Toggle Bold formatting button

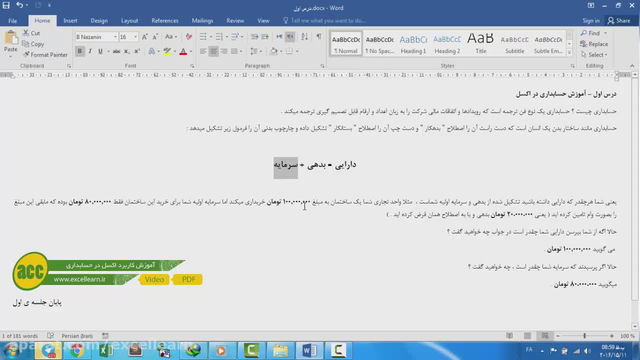(x=80, y=51)
